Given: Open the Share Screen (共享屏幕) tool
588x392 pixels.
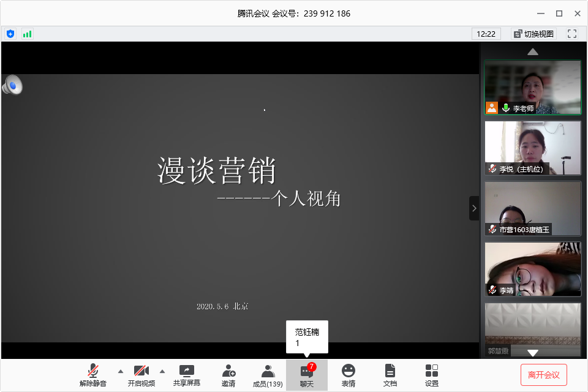Looking at the screenshot, I should 186,375.
